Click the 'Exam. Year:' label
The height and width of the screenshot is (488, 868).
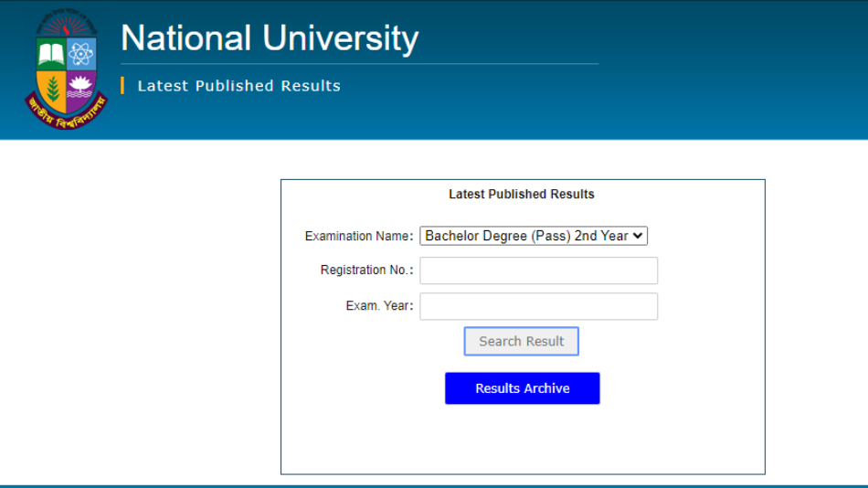379,306
